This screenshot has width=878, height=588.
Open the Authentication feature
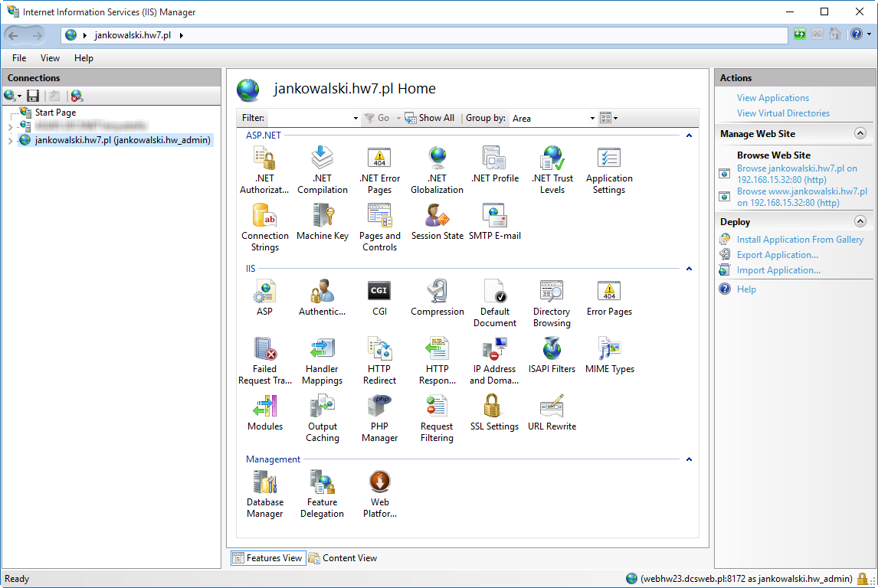(x=322, y=298)
